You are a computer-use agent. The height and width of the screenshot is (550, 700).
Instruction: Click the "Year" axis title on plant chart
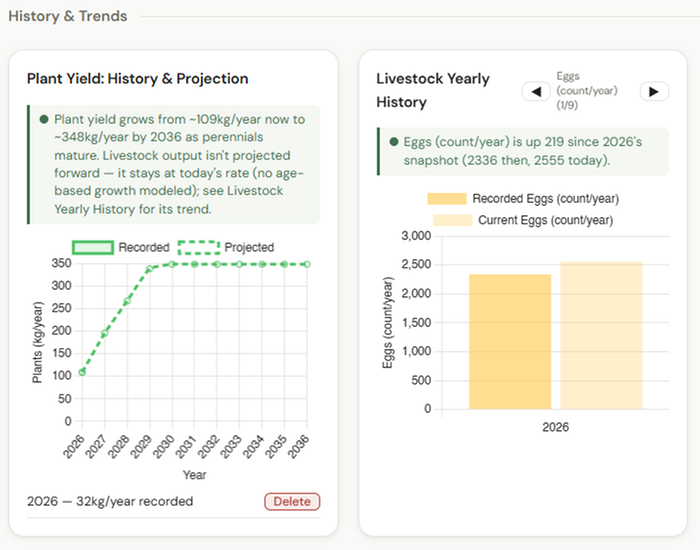click(194, 475)
